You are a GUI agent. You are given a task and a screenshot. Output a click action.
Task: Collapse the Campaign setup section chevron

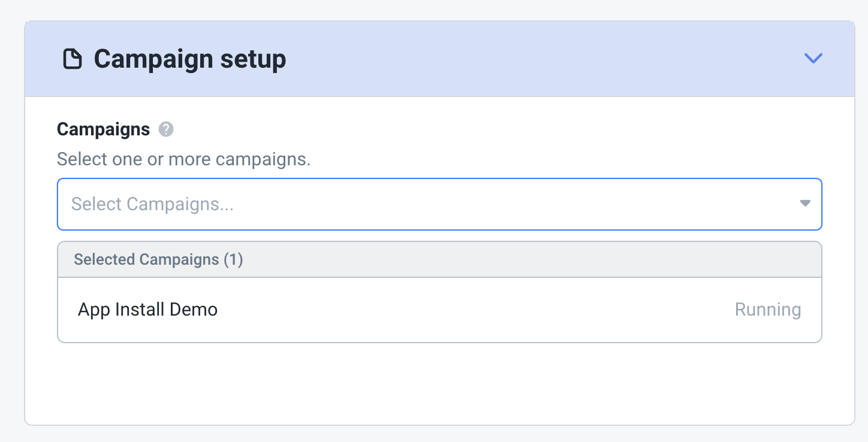pyautogui.click(x=813, y=58)
